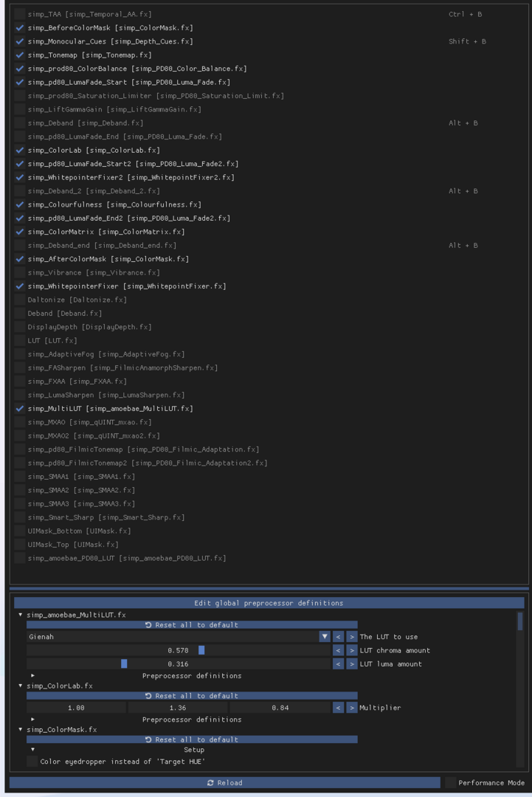This screenshot has width=532, height=797.
Task: Disable the simp_MultiLUT effect checkbox
Action: pos(20,409)
